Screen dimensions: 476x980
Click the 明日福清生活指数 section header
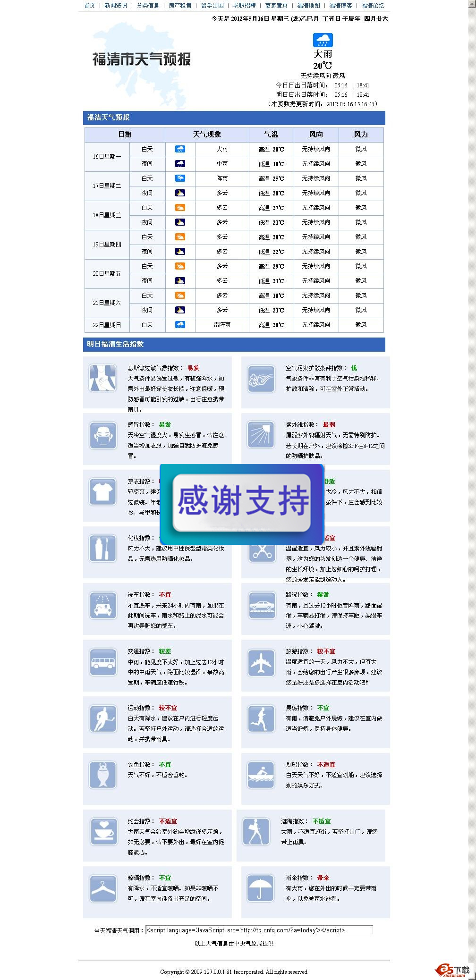click(234, 344)
